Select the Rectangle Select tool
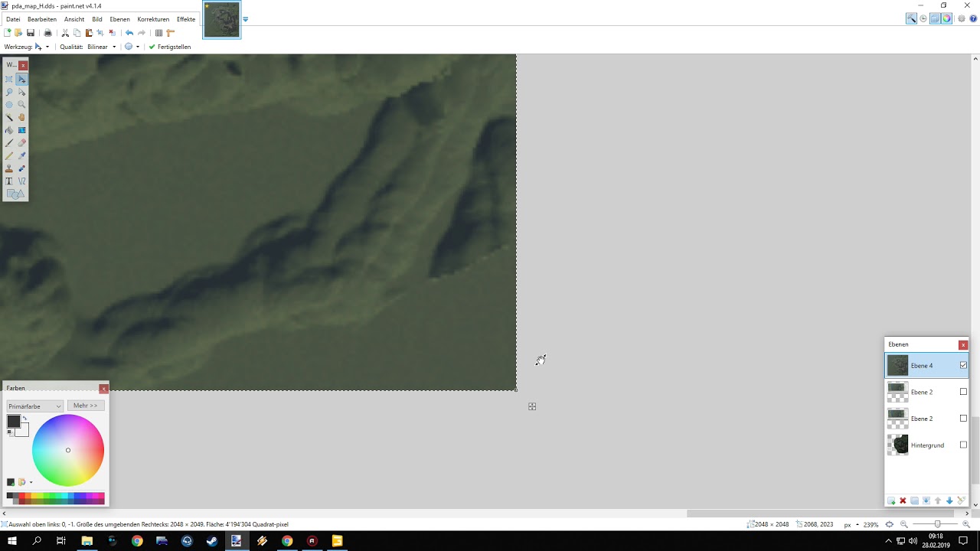 (9, 80)
